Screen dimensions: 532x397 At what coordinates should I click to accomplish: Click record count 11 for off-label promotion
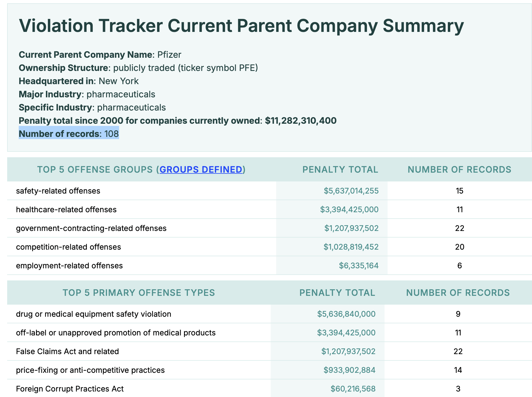[x=458, y=333]
